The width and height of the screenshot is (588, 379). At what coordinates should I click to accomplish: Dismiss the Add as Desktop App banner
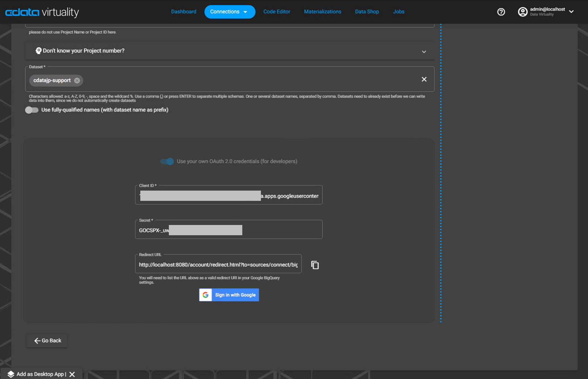click(72, 374)
